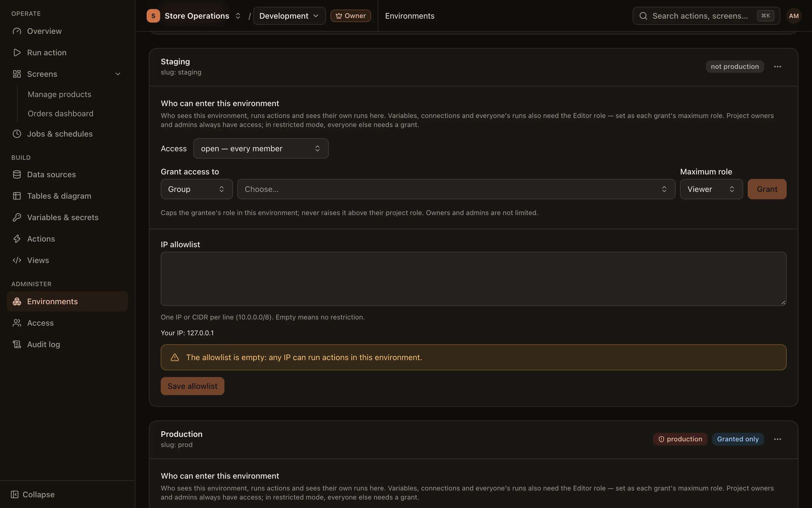Click the Run action play icon
Viewport: 812px width, 508px height.
coord(17,52)
